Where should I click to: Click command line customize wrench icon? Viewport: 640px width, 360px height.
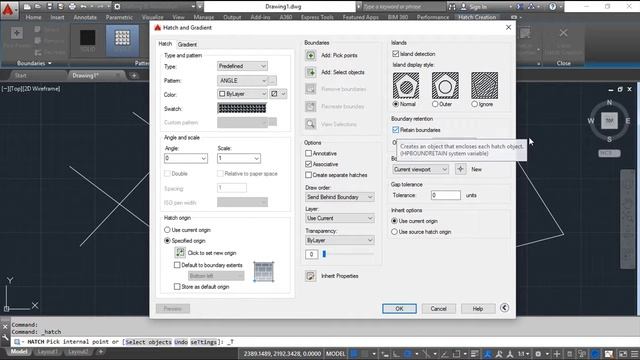(5, 338)
